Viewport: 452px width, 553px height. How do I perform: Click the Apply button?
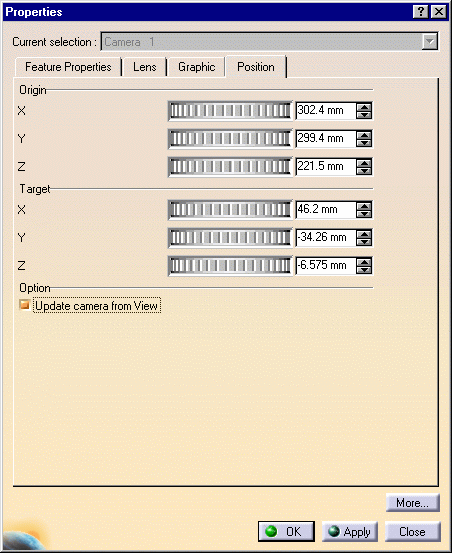point(350,531)
